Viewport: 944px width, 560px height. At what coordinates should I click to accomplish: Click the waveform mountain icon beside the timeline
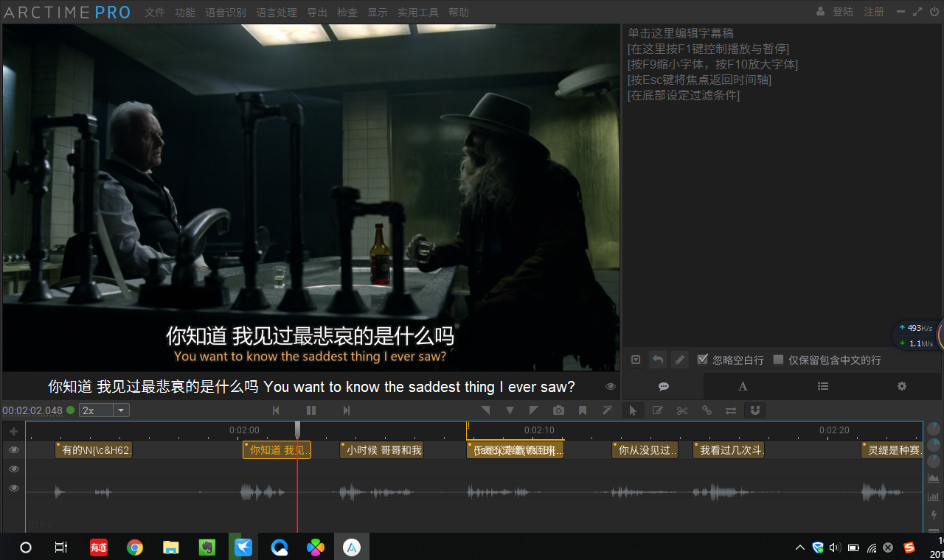(x=934, y=478)
